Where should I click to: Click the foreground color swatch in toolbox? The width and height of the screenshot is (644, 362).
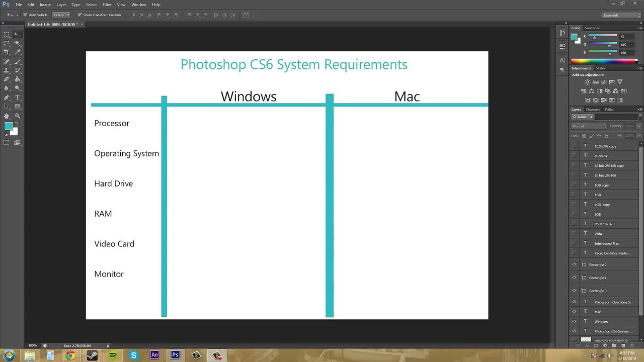tap(9, 127)
